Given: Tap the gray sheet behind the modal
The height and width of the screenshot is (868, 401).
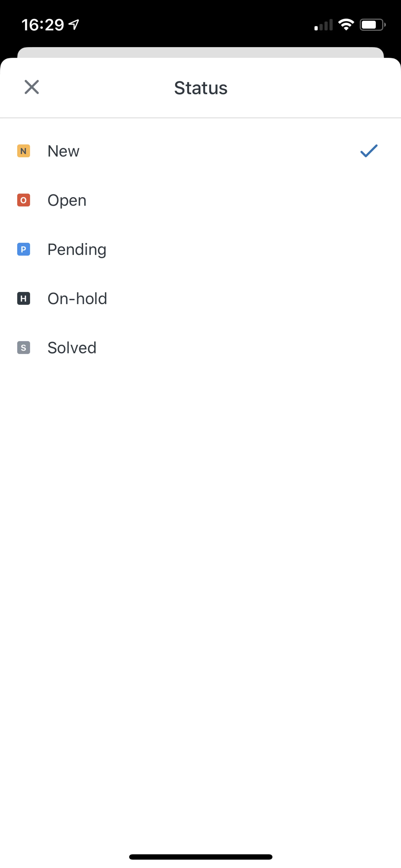Looking at the screenshot, I should (x=200, y=52).
